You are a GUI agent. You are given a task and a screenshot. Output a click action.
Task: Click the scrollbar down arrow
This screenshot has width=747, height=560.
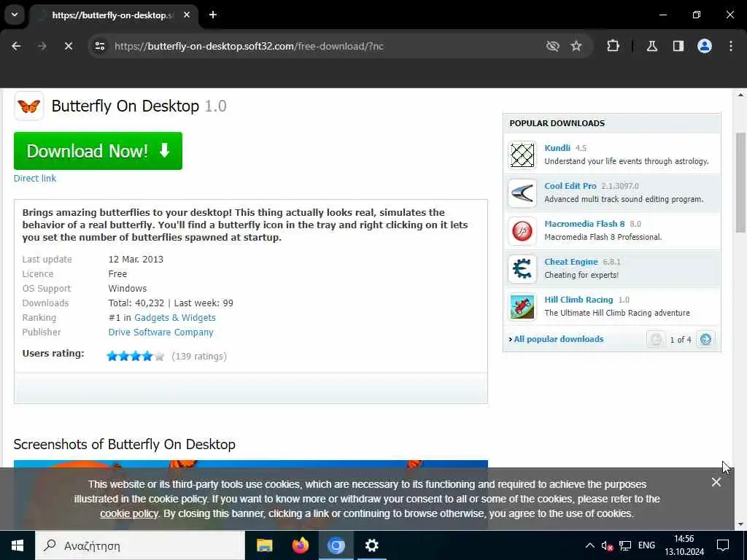point(741,524)
